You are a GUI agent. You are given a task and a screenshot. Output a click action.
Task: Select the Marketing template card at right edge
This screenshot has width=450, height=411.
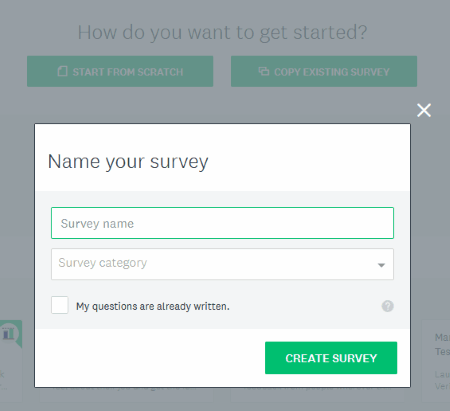436,361
